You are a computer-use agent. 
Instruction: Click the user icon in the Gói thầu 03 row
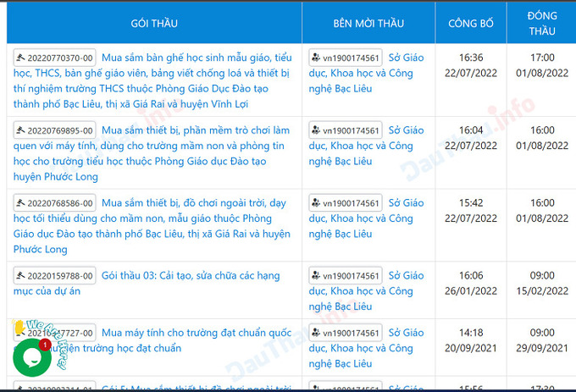[x=316, y=277]
